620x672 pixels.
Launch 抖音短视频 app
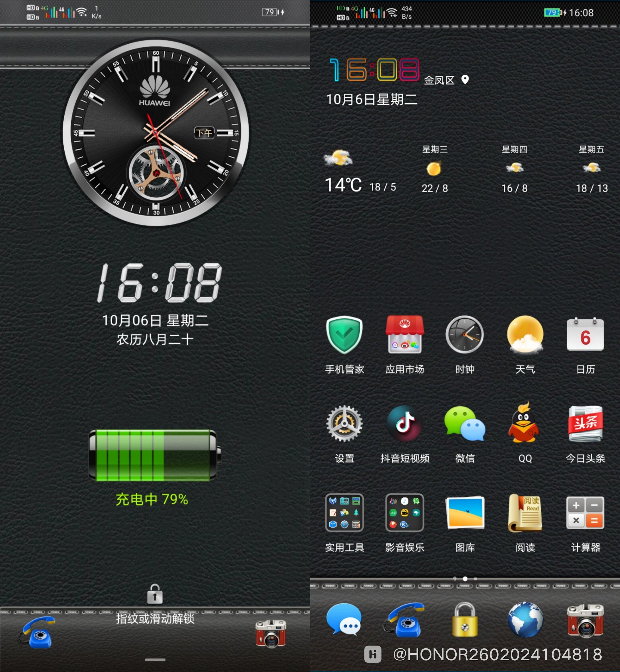click(x=405, y=424)
